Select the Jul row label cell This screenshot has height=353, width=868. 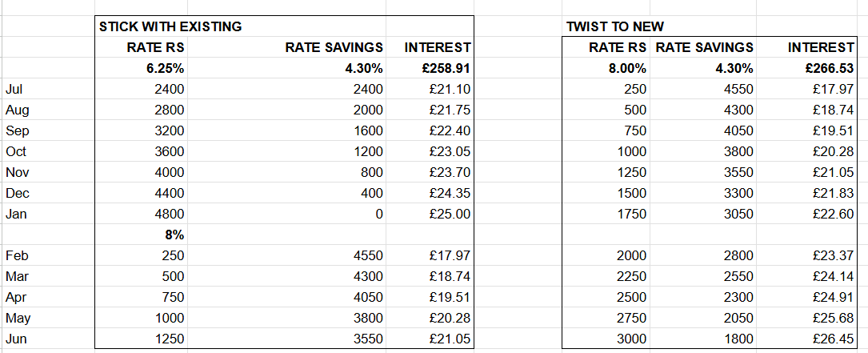click(x=48, y=89)
